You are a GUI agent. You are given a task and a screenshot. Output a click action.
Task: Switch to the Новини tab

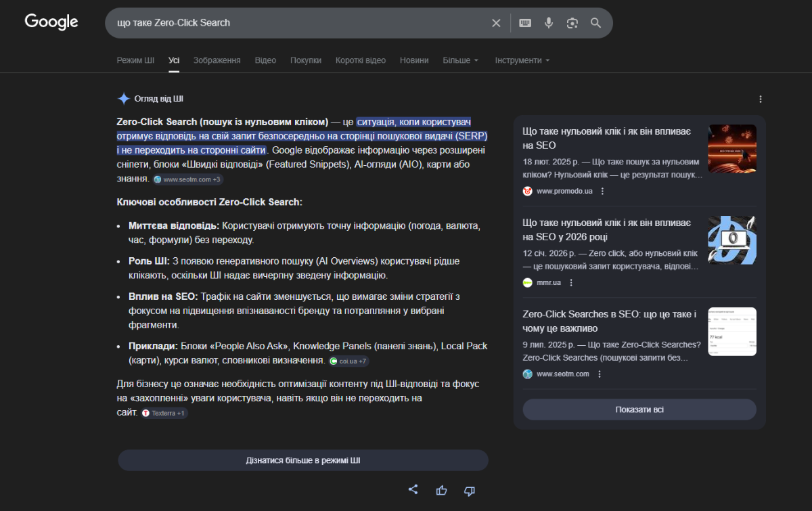pos(414,60)
